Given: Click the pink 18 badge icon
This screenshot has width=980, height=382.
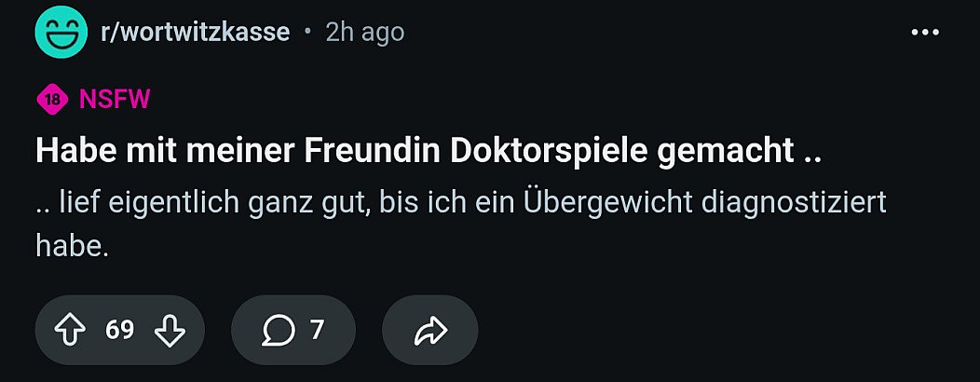Looking at the screenshot, I should tap(50, 98).
